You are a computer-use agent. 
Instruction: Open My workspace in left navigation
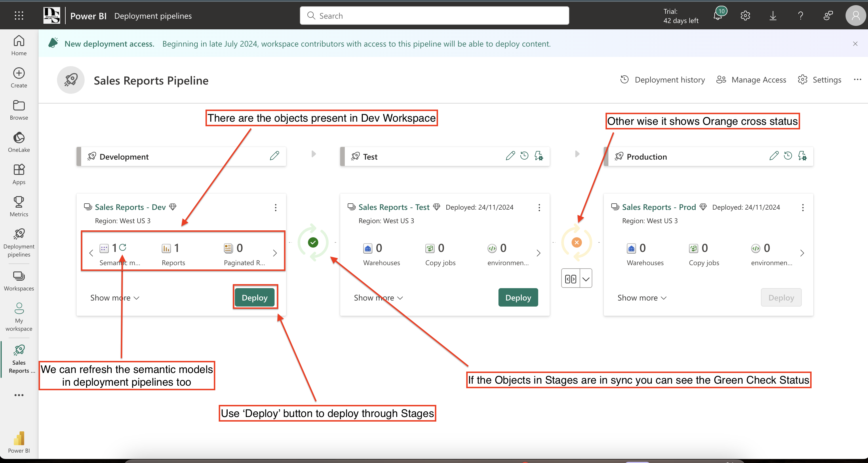19,317
